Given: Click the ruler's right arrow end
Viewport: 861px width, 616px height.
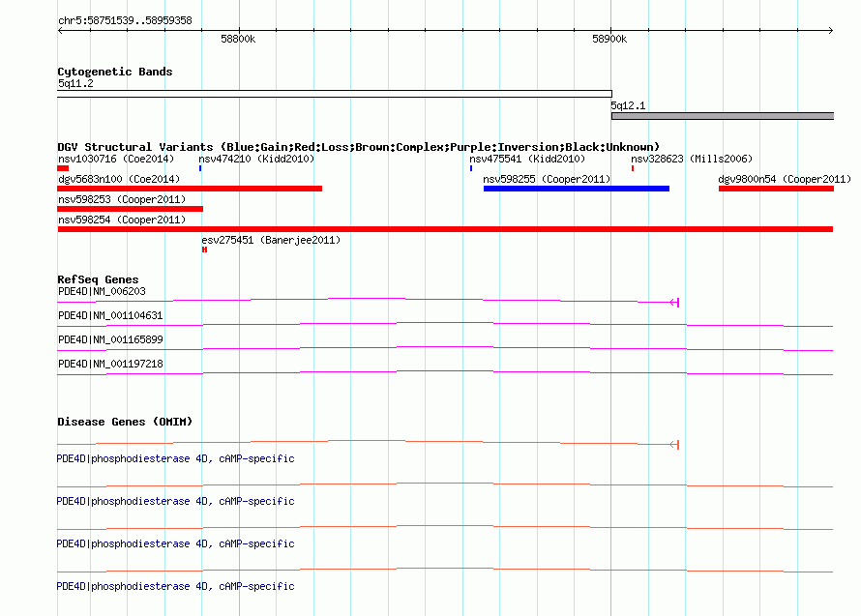Looking at the screenshot, I should tap(831, 30).
